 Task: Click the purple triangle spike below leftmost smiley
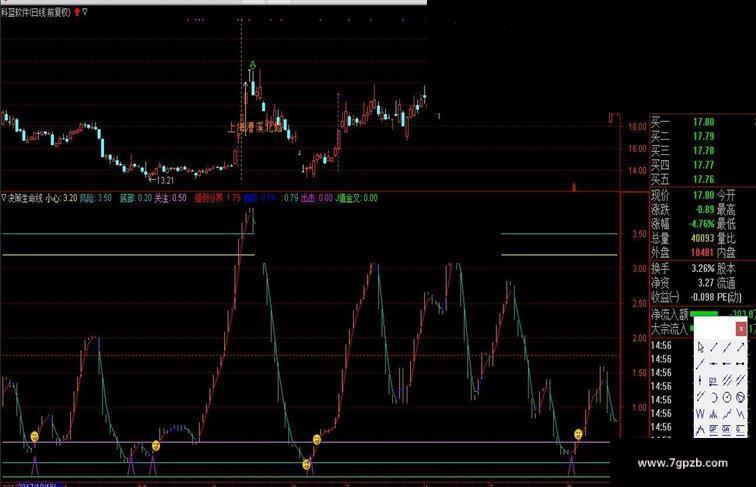click(35, 465)
